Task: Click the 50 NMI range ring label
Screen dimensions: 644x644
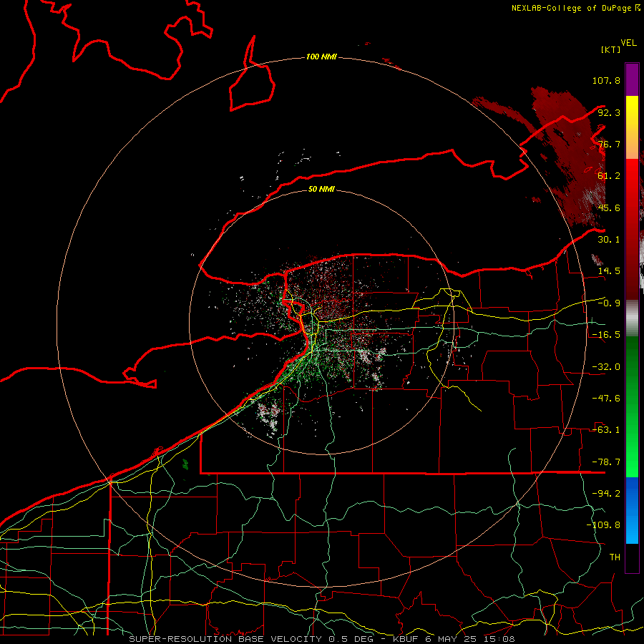Action: click(321, 189)
